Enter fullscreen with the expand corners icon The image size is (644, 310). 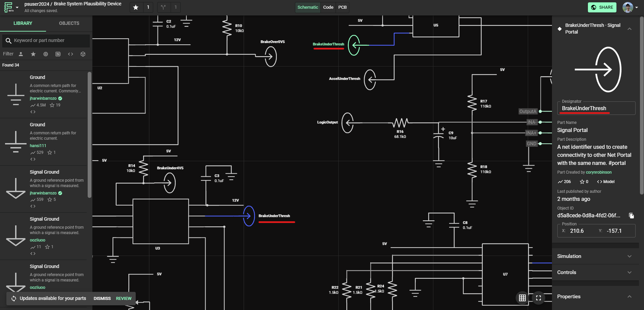coord(539,298)
